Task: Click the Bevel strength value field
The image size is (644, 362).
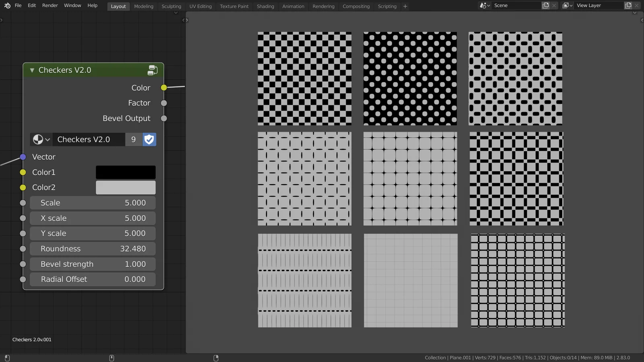Action: click(x=93, y=264)
